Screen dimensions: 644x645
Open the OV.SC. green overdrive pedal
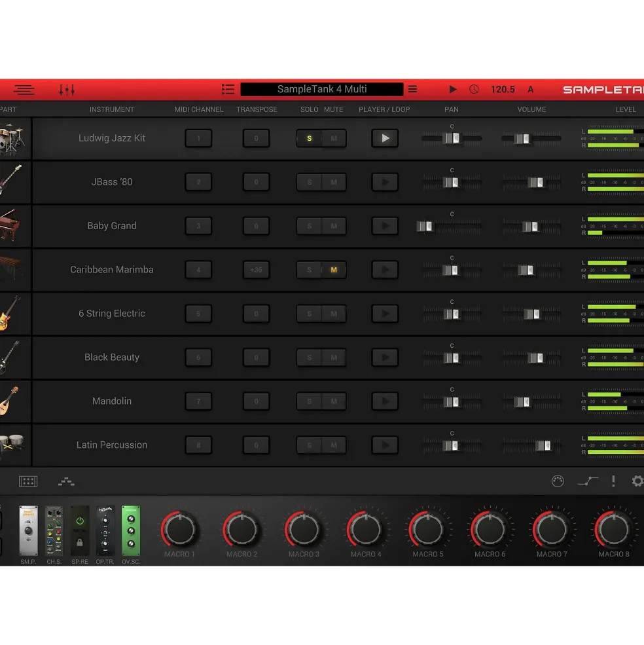click(131, 530)
